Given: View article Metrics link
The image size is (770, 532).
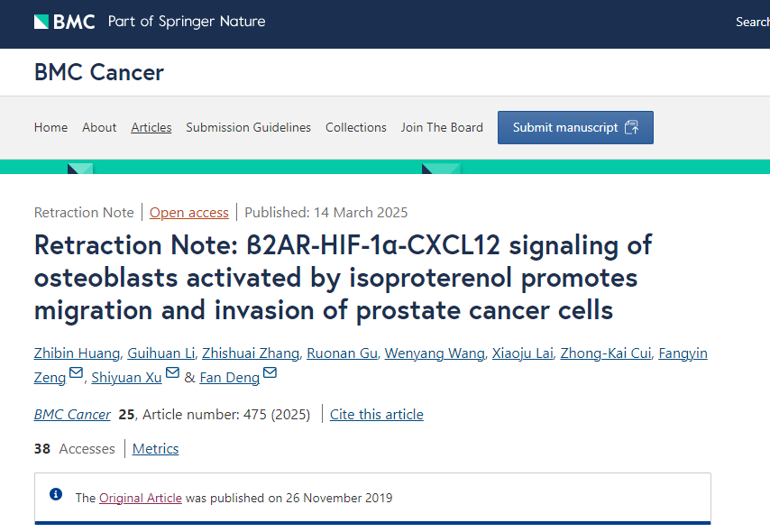Looking at the screenshot, I should (156, 449).
